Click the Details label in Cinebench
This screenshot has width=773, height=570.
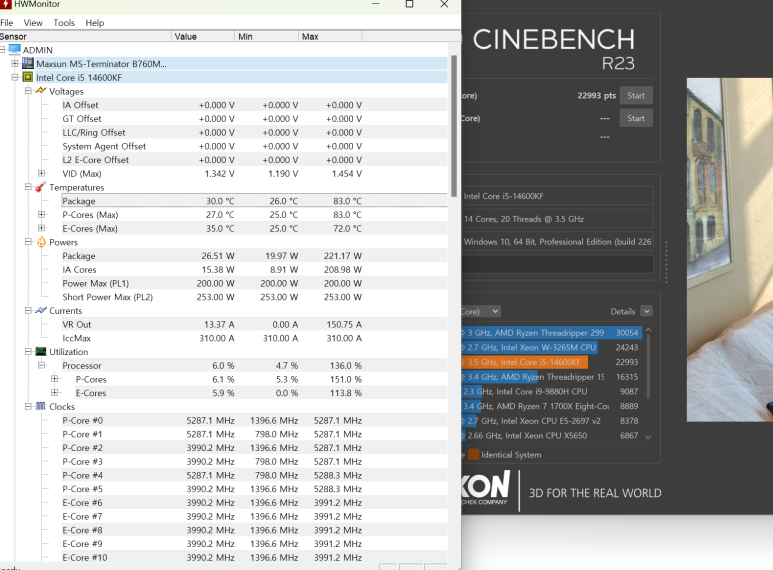(x=623, y=312)
